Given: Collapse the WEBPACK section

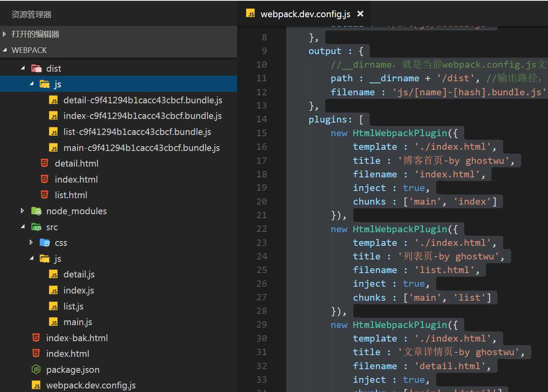Looking at the screenshot, I should pyautogui.click(x=4, y=50).
